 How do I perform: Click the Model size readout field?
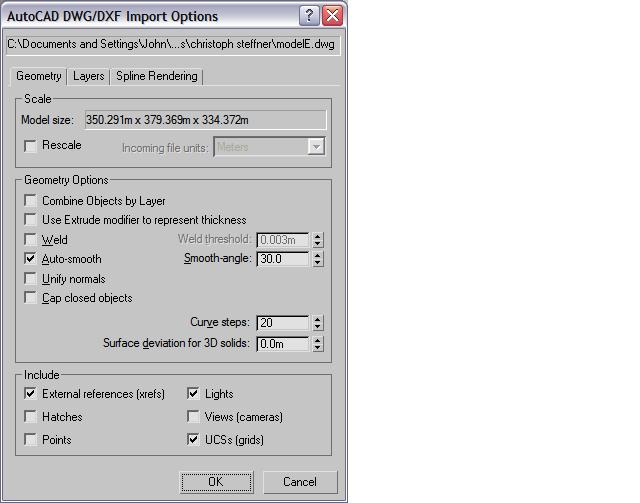205,120
